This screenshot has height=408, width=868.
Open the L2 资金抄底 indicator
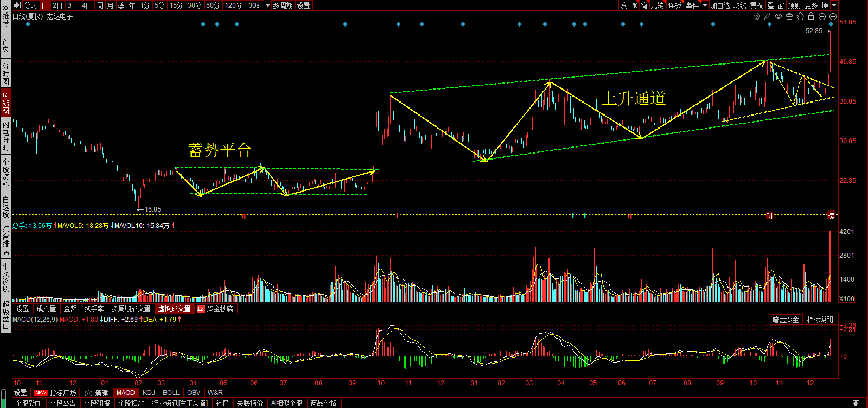[x=215, y=309]
